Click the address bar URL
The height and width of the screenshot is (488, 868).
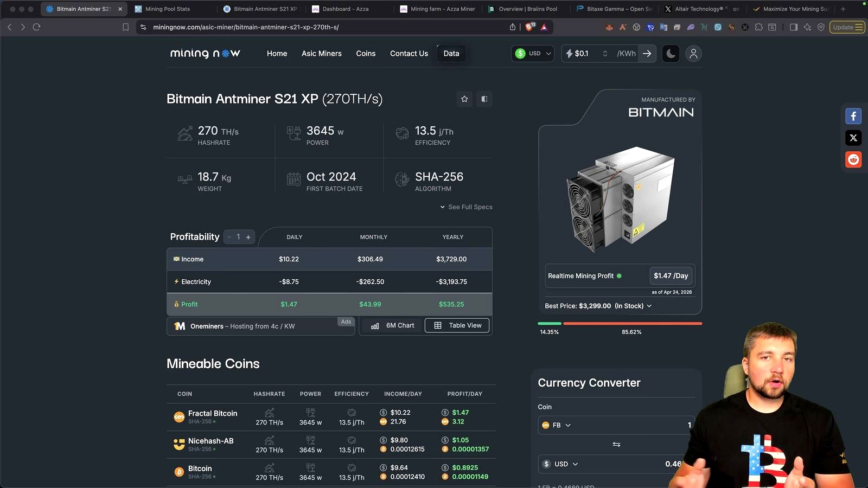(x=246, y=27)
